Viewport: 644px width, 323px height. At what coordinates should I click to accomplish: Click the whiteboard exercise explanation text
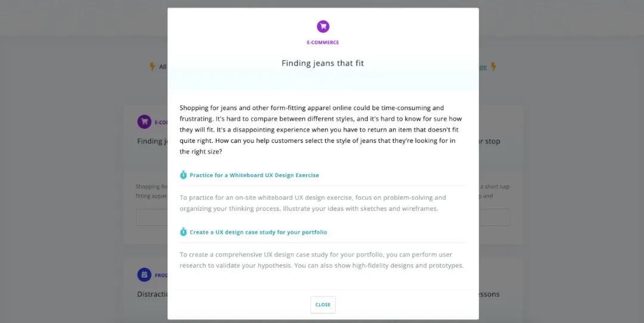[x=313, y=203]
